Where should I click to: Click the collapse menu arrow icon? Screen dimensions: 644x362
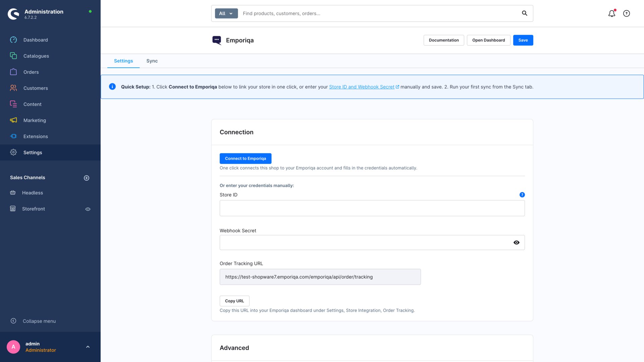(x=13, y=321)
